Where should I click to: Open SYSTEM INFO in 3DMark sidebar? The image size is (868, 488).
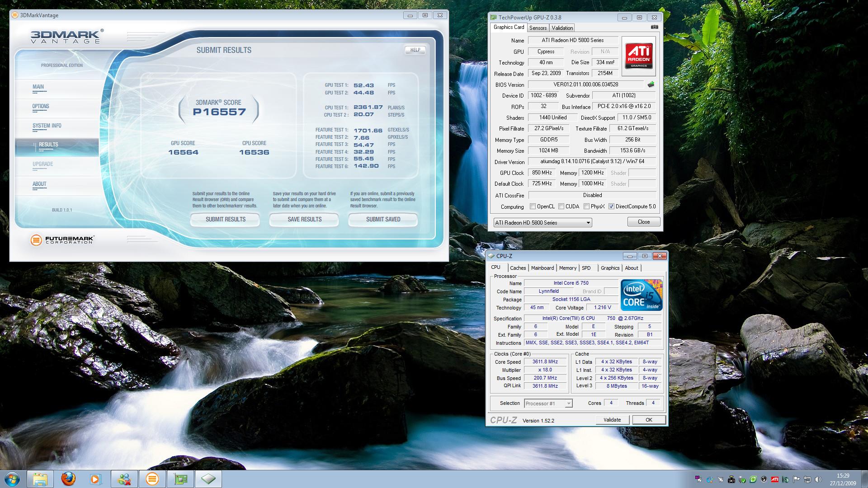tap(57, 128)
